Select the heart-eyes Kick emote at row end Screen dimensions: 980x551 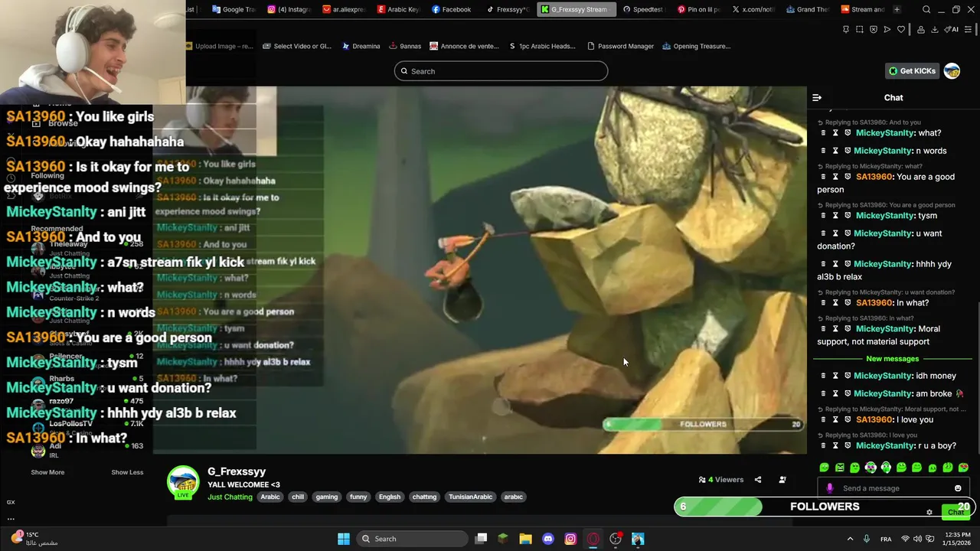pos(963,467)
